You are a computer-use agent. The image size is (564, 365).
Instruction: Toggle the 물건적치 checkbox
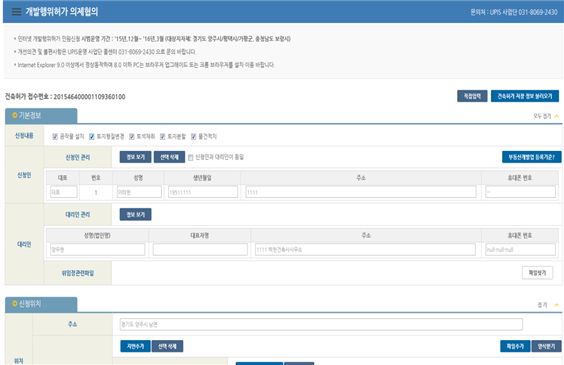pyautogui.click(x=194, y=136)
